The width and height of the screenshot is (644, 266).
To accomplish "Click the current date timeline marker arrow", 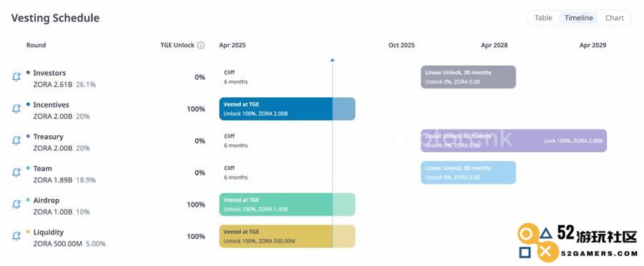I will (332, 60).
